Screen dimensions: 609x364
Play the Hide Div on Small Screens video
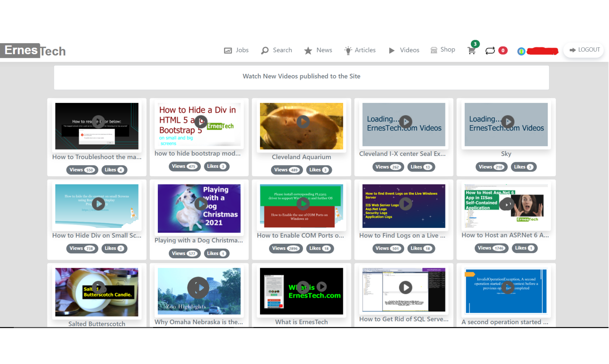click(x=98, y=204)
